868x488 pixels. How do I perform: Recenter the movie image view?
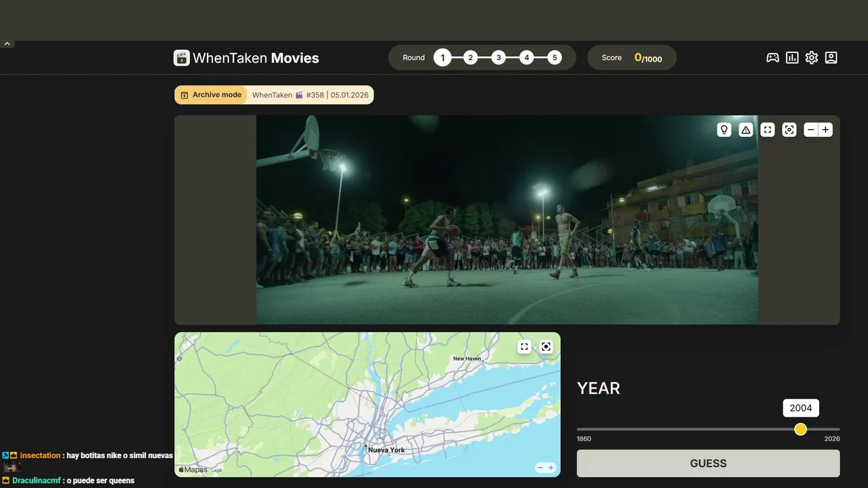click(789, 129)
